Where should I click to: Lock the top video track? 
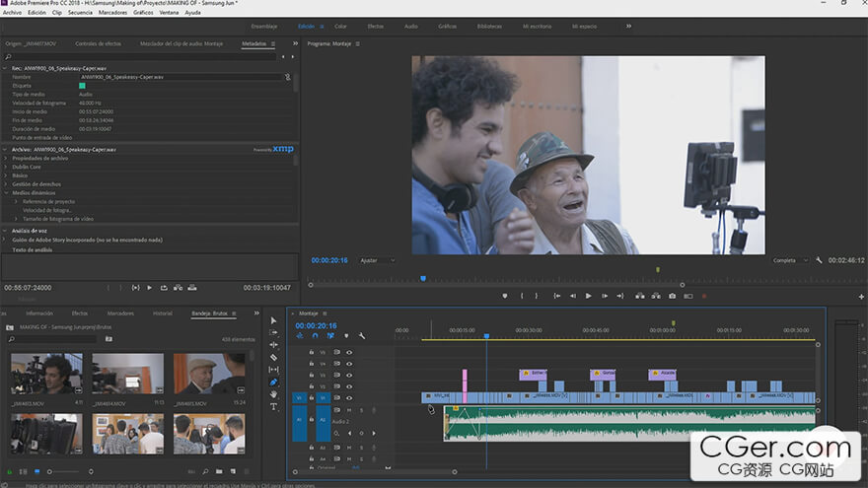click(311, 353)
